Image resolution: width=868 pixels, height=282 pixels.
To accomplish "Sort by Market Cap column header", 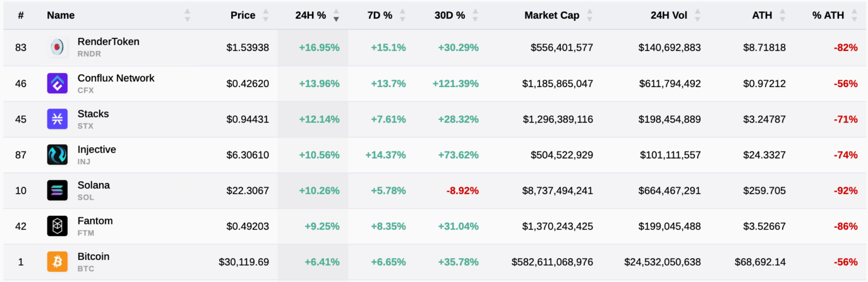I will tap(552, 15).
